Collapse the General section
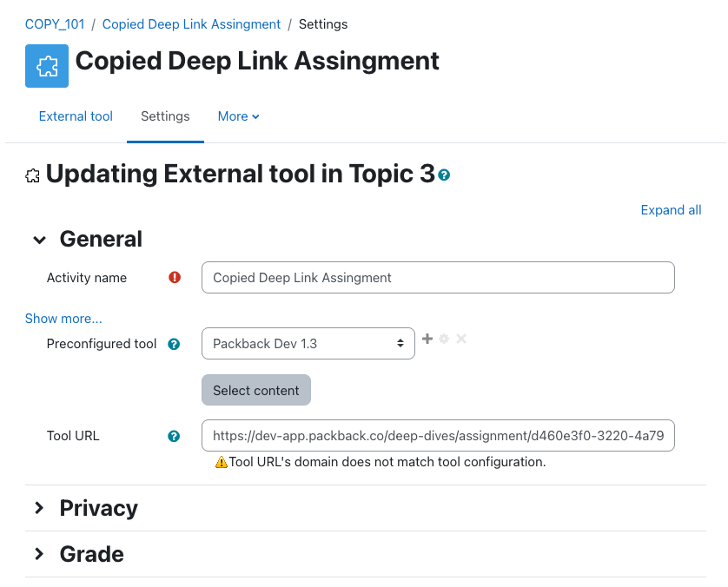The width and height of the screenshot is (728, 587). [x=40, y=240]
